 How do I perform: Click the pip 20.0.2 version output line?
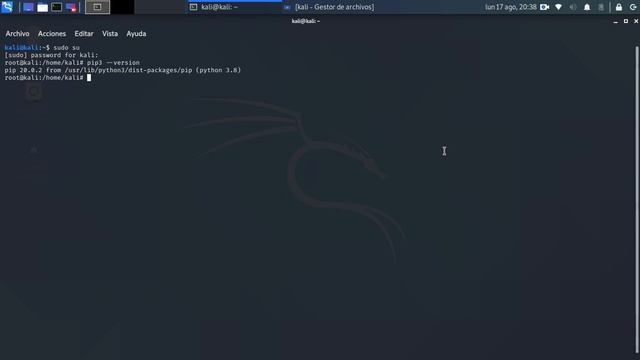click(x=123, y=70)
